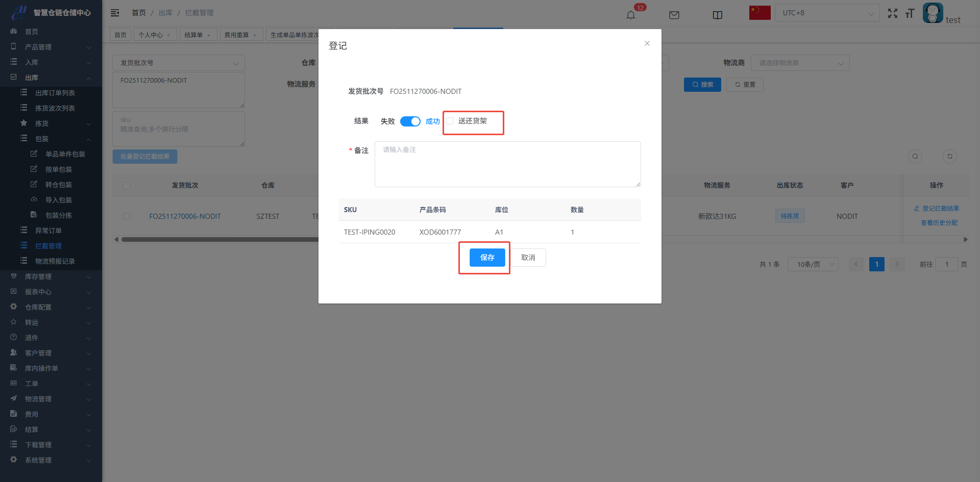Click the 取消 button
Viewport: 980px width, 482px height.
(528, 258)
